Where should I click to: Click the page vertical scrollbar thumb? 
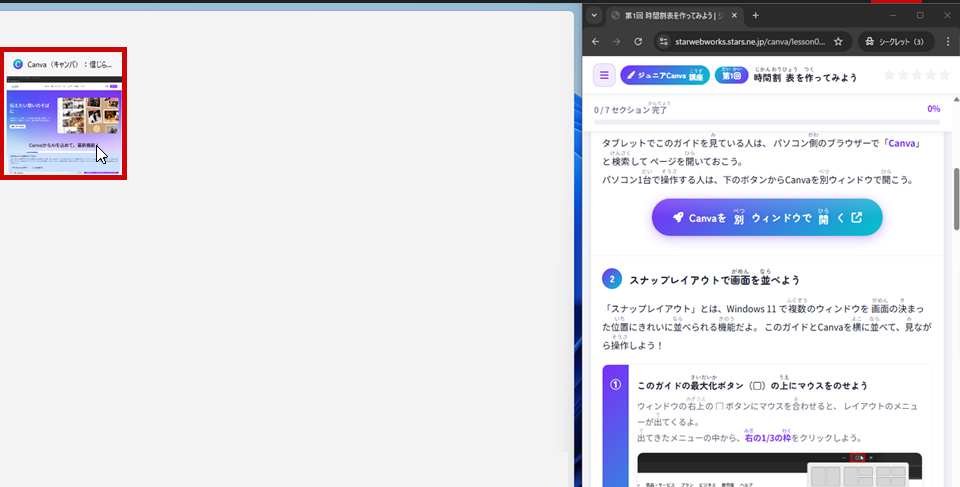click(x=956, y=198)
